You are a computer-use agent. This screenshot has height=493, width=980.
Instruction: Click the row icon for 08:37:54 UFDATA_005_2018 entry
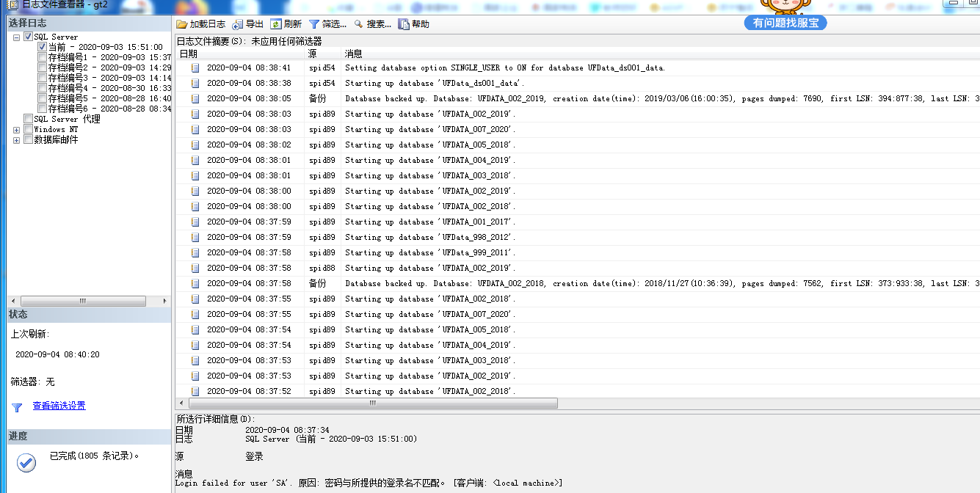pos(195,329)
